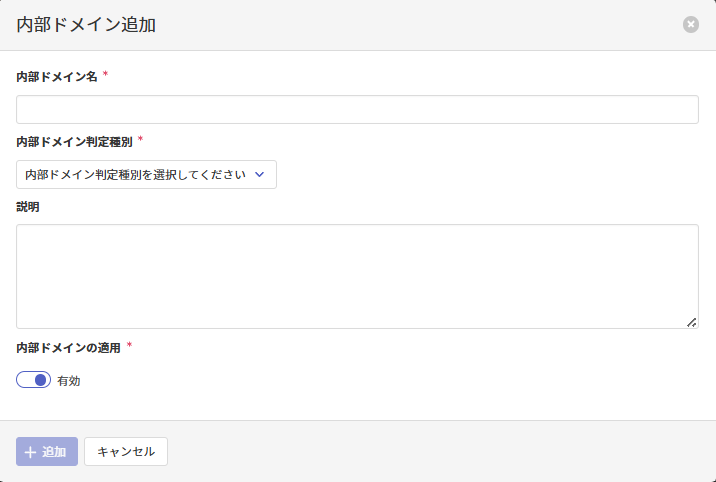This screenshot has width=716, height=482.
Task: Click the 内部ドメインの適用 field label
Action: tap(68, 348)
